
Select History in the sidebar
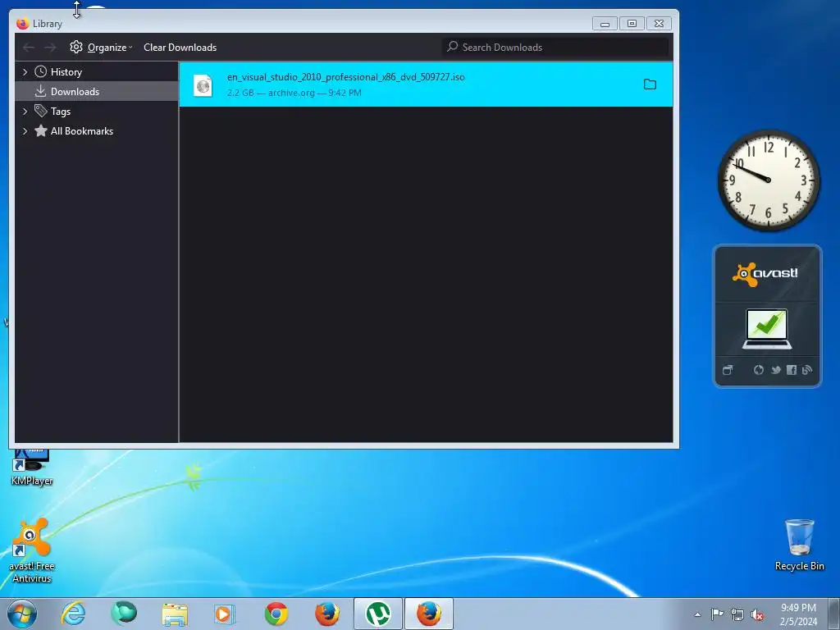tap(66, 72)
